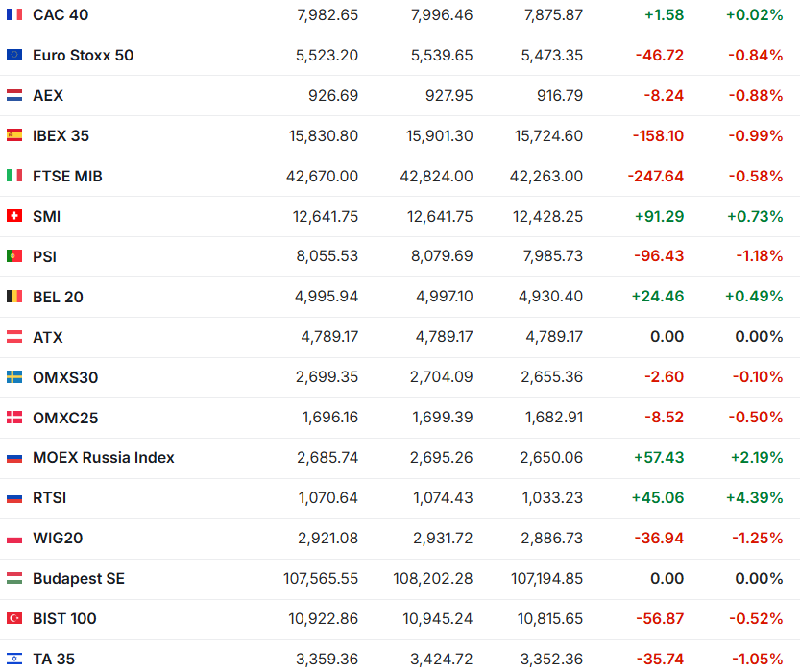This screenshot has height=672, width=800.
Task: Open MOEX Russia Index details
Action: (104, 458)
